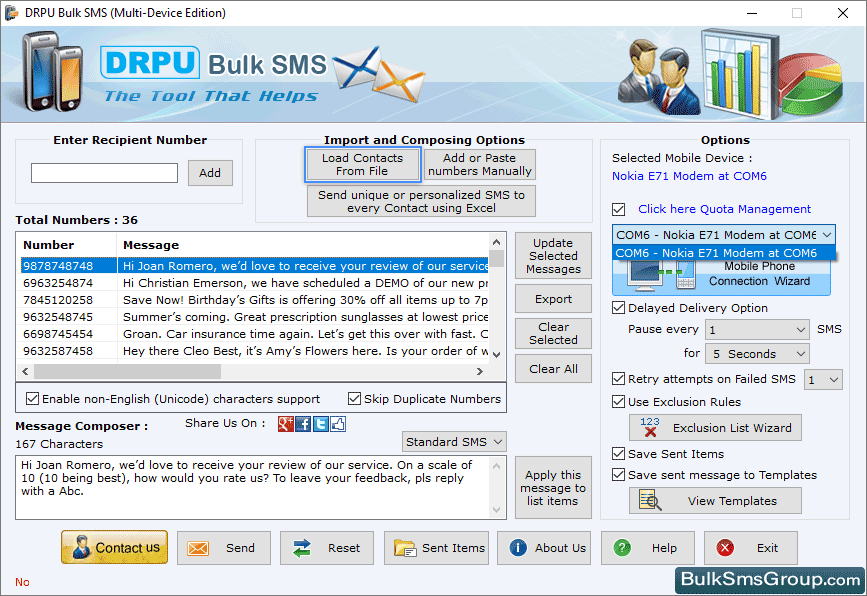Screen dimensions: 867x596
Task: Open the 5 Seconds delay dropdown
Action: pyautogui.click(x=757, y=354)
